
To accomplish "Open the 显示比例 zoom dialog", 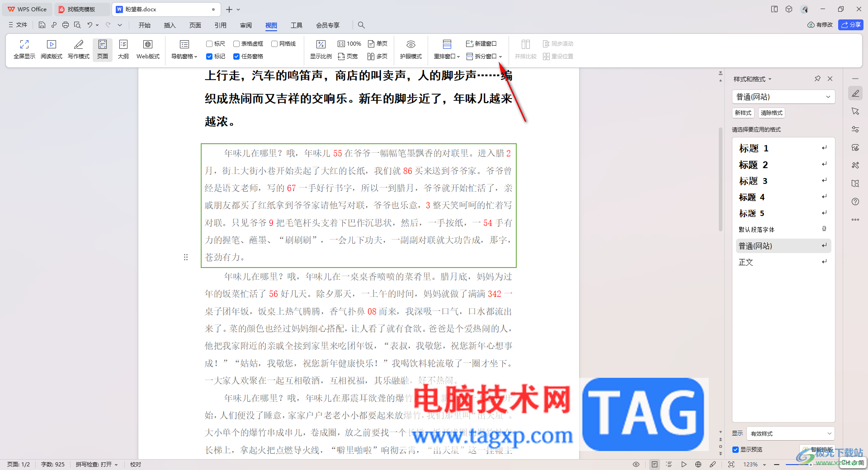I will (x=321, y=49).
